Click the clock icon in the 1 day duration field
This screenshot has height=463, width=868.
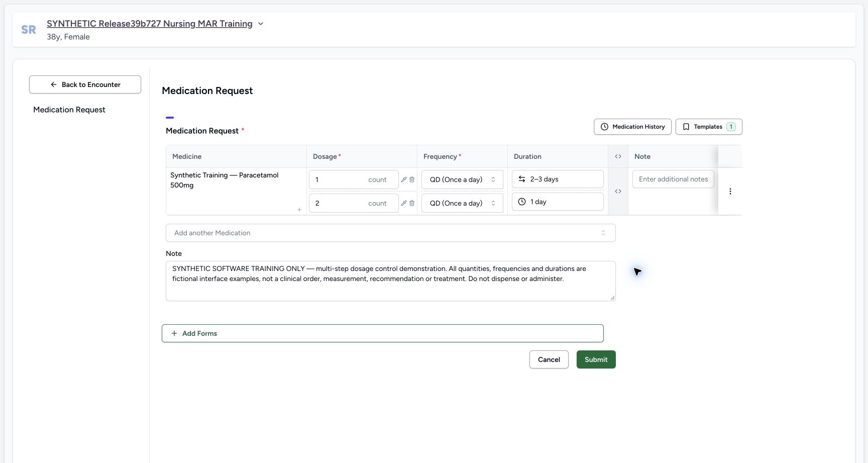pyautogui.click(x=522, y=202)
